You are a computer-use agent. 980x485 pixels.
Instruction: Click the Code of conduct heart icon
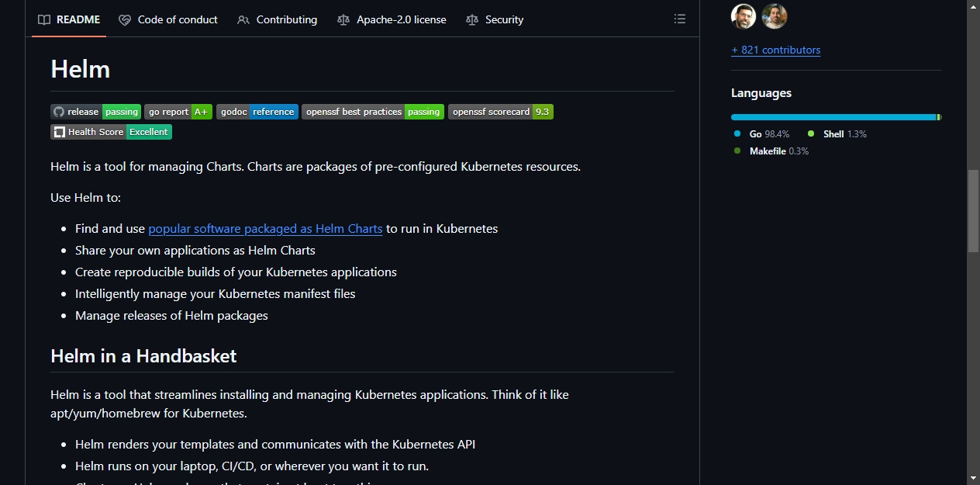[125, 19]
